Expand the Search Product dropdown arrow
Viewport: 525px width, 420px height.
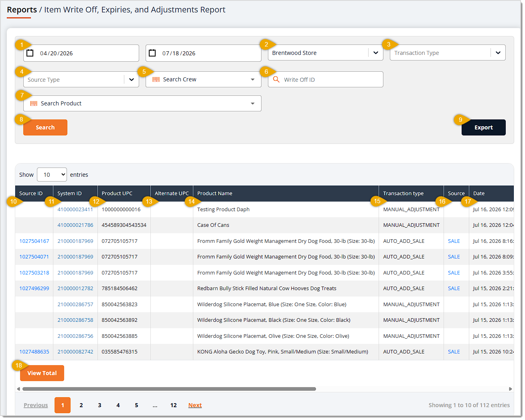pyautogui.click(x=253, y=103)
